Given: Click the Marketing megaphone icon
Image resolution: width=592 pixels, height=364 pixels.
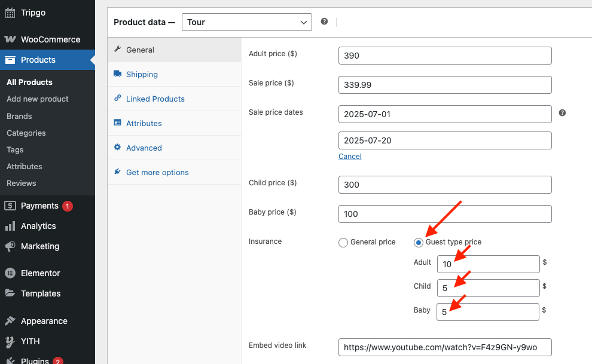Looking at the screenshot, I should tap(10, 246).
